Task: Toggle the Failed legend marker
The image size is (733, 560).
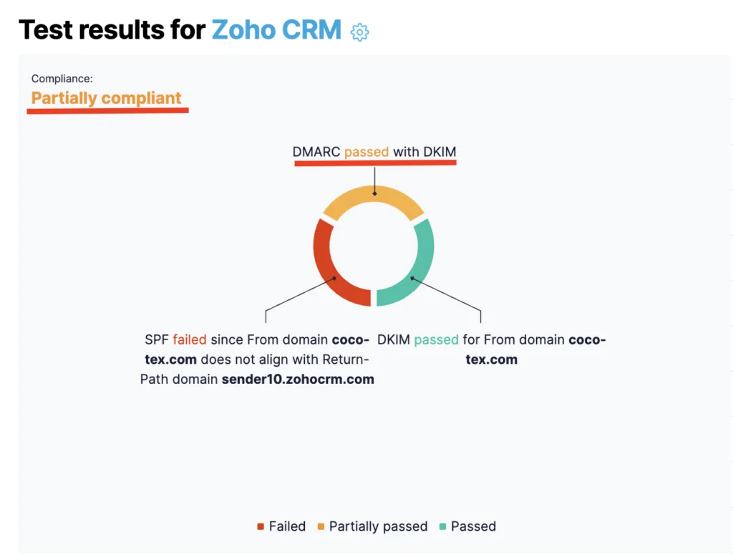Action: tap(261, 526)
